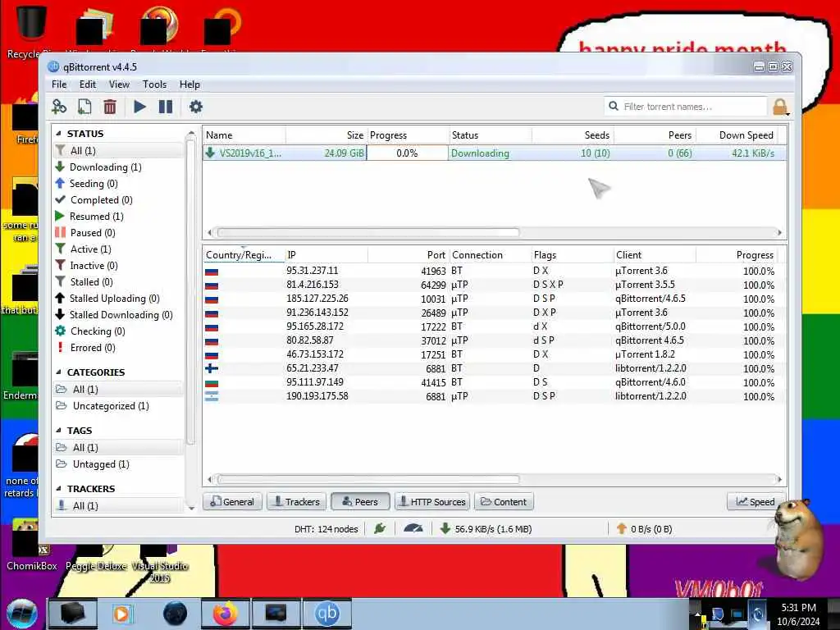Click the peers list horizontal scrollbar
The width and height of the screenshot is (840, 630).
(x=368, y=479)
